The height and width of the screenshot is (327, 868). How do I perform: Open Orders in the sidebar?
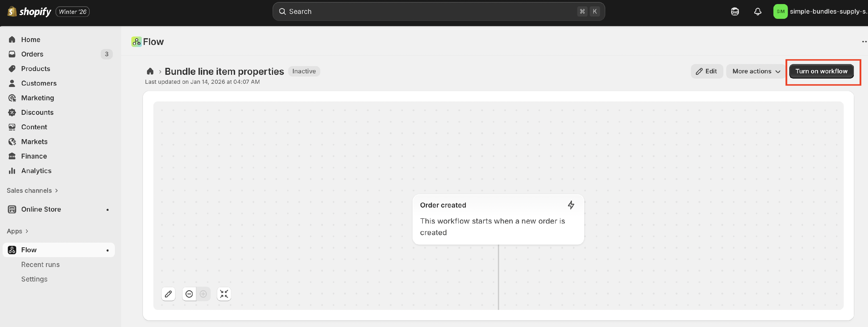pos(32,54)
